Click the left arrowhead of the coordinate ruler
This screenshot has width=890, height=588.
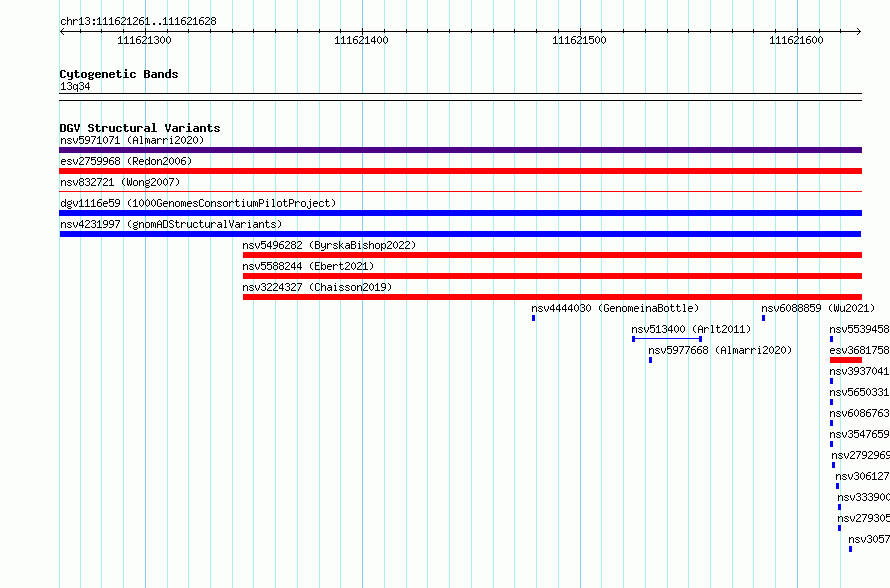(x=62, y=31)
